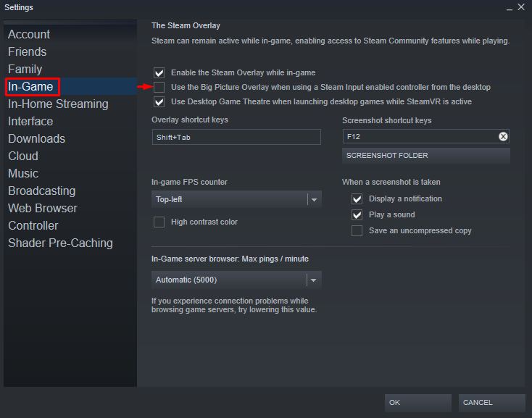Click the CANCEL button

point(491,402)
